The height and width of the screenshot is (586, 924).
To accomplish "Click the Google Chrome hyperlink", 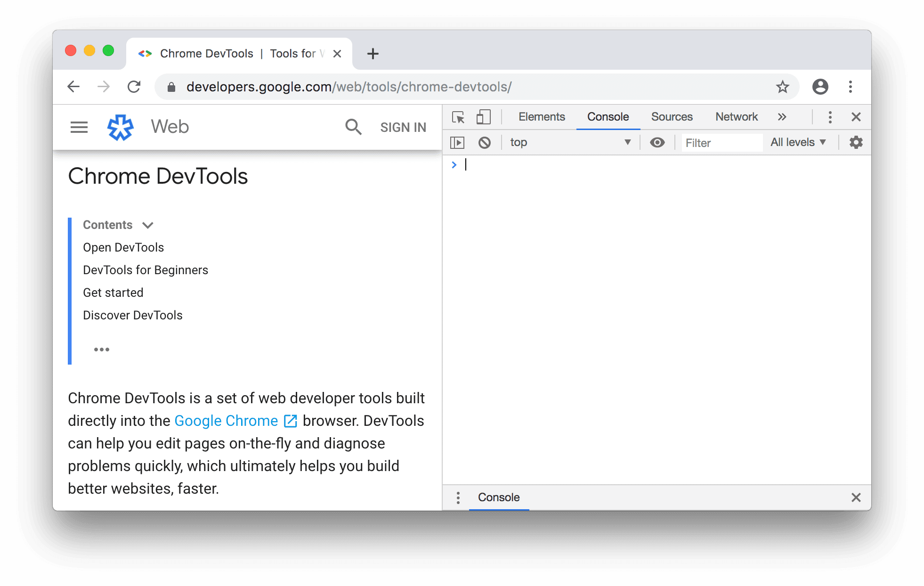I will (227, 420).
